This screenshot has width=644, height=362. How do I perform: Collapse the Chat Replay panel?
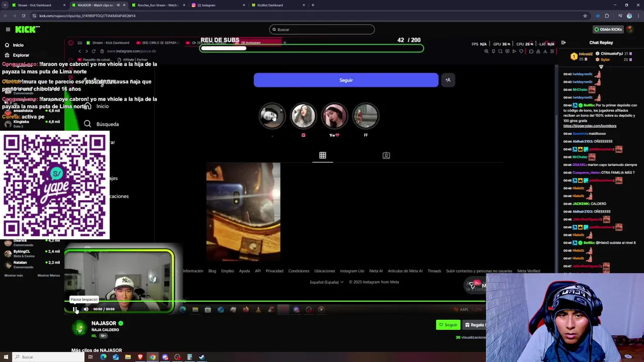(x=563, y=43)
